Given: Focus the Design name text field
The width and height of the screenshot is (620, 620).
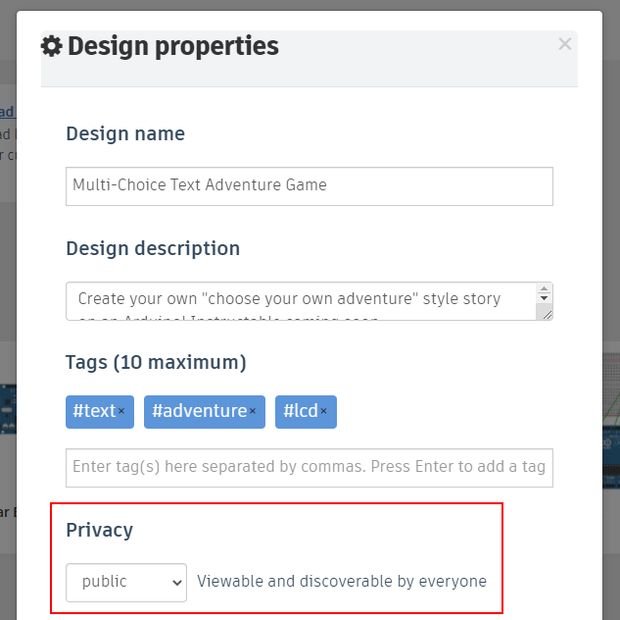Looking at the screenshot, I should (309, 185).
